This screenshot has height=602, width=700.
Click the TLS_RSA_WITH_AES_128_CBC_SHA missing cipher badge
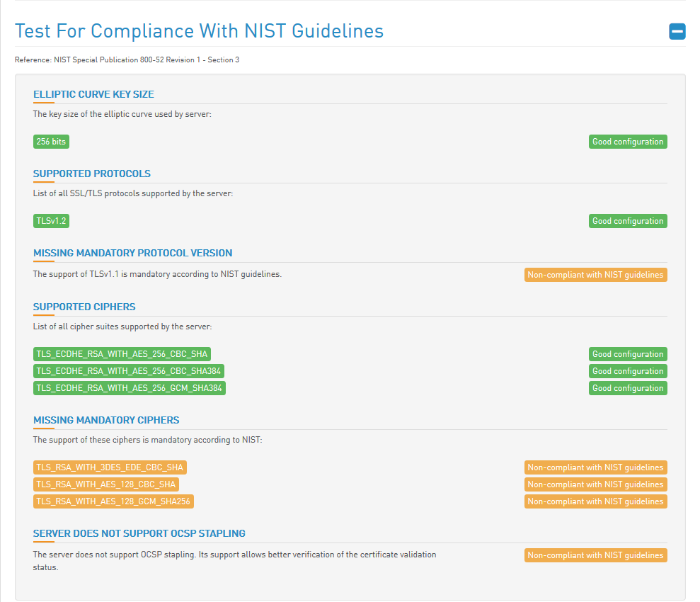pyautogui.click(x=105, y=484)
